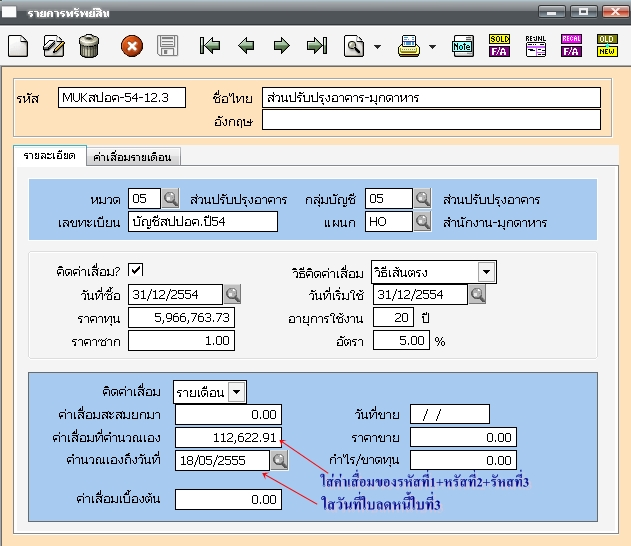Open lookup beside แผนก department field
Viewport: 631px width, 546px height.
423,221
